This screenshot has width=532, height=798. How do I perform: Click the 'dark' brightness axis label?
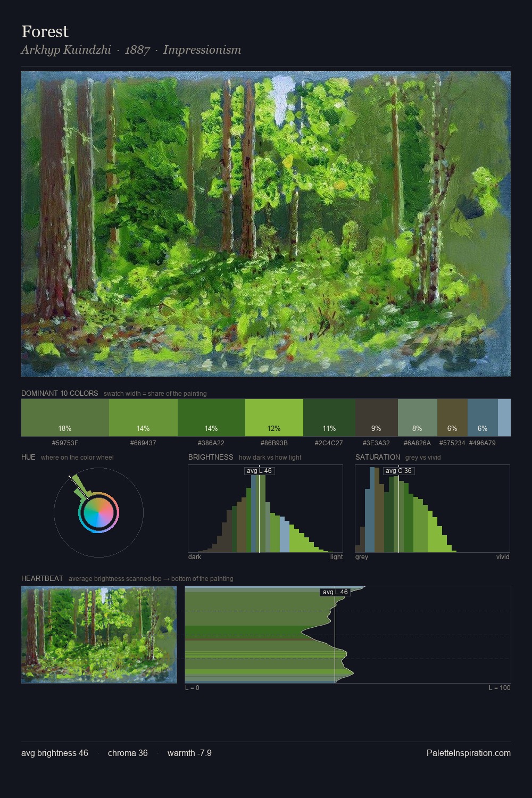pos(195,557)
